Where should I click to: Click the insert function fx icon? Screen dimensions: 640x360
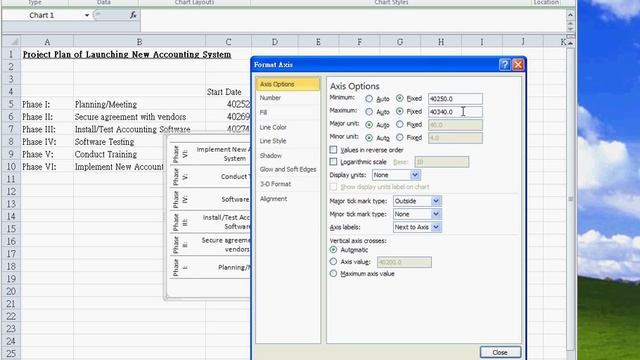(x=133, y=15)
